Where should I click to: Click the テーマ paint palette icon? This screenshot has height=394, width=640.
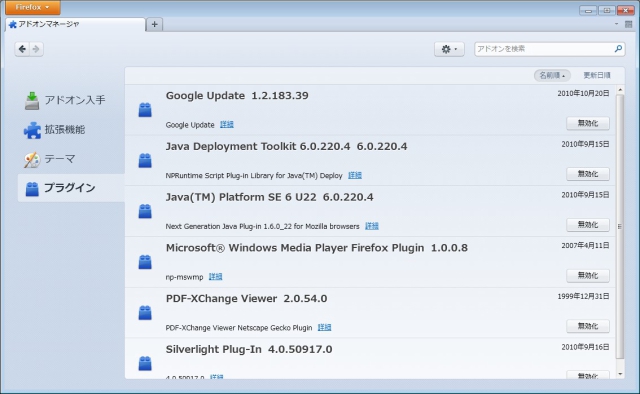tap(32, 160)
